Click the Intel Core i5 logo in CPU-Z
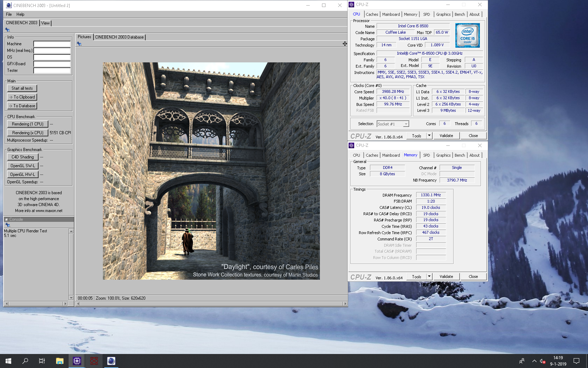Screen dimensions: 588x368 467,35
